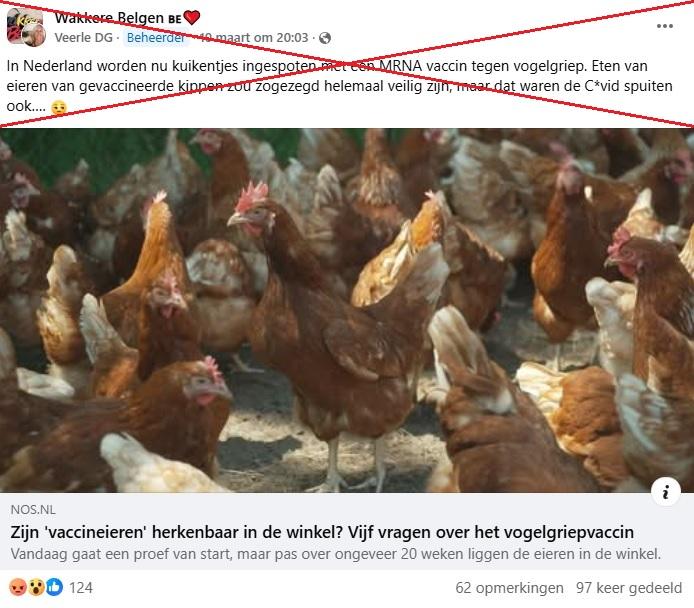The height and width of the screenshot is (608, 694).
Task: Click the thumbs-up like reaction icon
Action: pos(54,587)
